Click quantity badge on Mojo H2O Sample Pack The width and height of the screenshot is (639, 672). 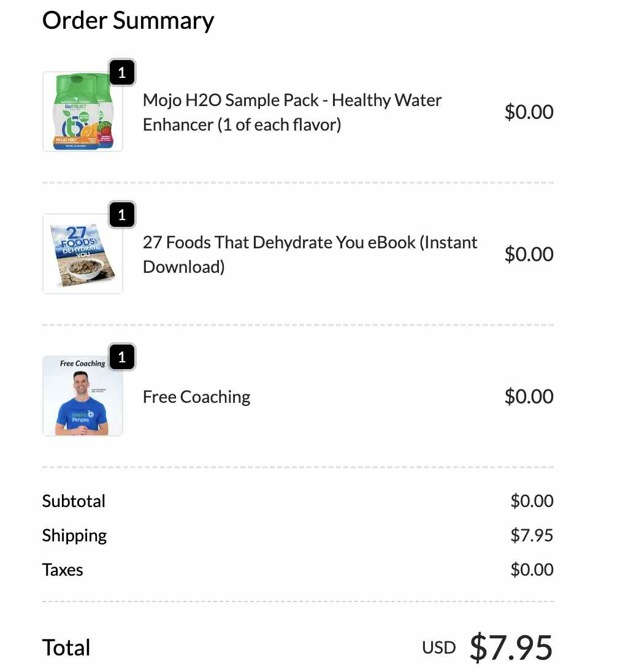122,72
